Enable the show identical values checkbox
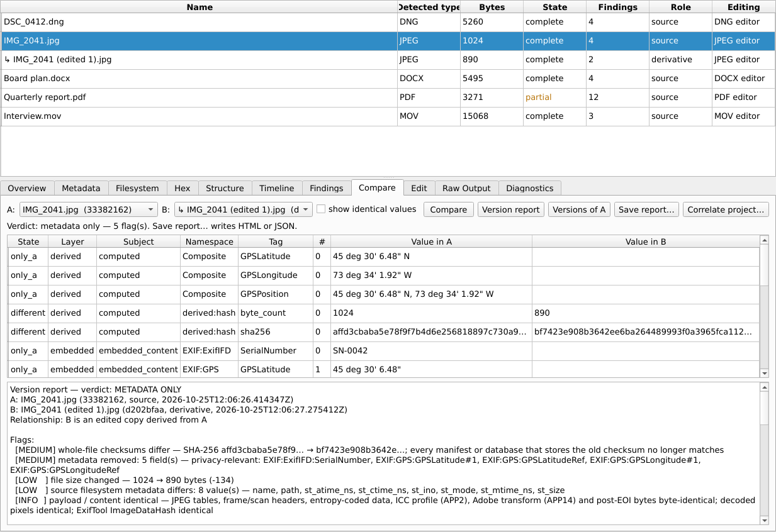776x532 pixels. click(321, 209)
